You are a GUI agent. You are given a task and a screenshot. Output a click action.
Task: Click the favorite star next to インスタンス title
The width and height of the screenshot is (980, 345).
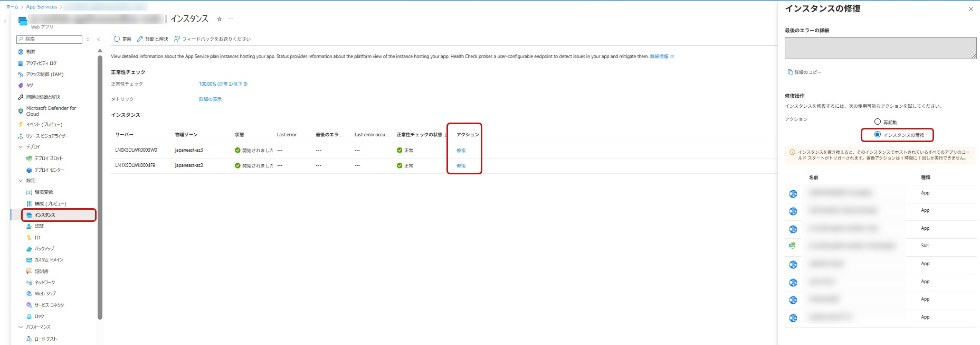tap(220, 19)
